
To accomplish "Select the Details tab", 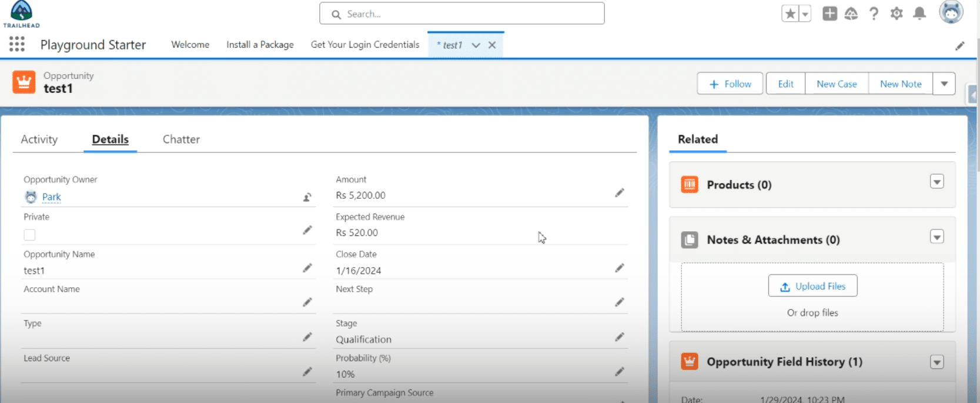I will coord(111,139).
